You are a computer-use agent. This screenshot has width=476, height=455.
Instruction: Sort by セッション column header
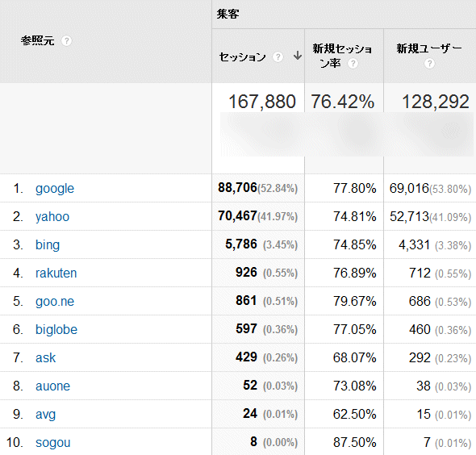(242, 56)
